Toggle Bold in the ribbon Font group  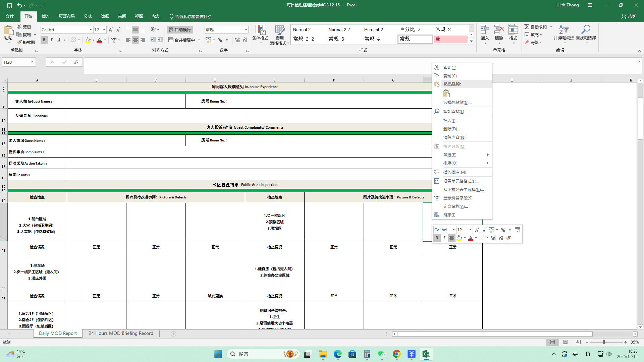[x=44, y=40]
